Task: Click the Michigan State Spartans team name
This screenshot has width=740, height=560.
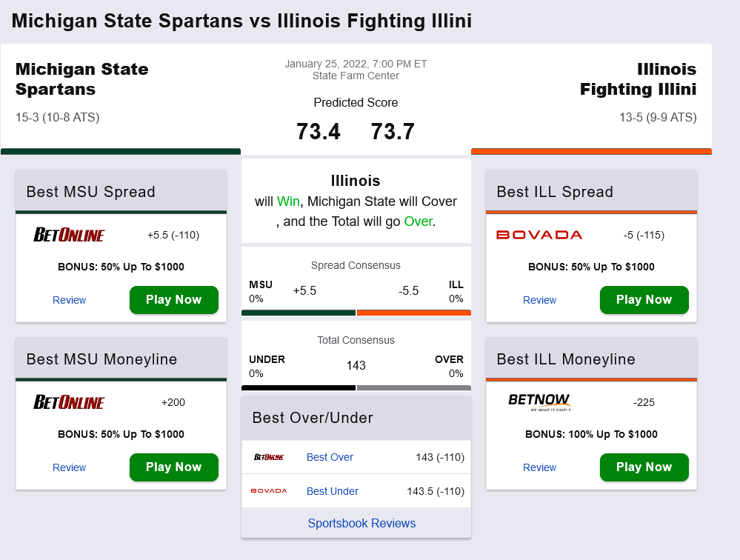Action: click(x=81, y=79)
